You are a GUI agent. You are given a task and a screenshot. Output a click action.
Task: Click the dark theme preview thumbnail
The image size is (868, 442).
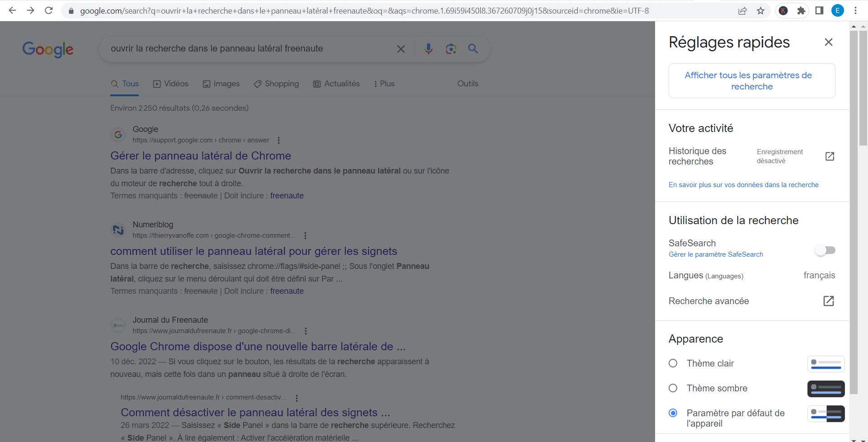pyautogui.click(x=826, y=389)
